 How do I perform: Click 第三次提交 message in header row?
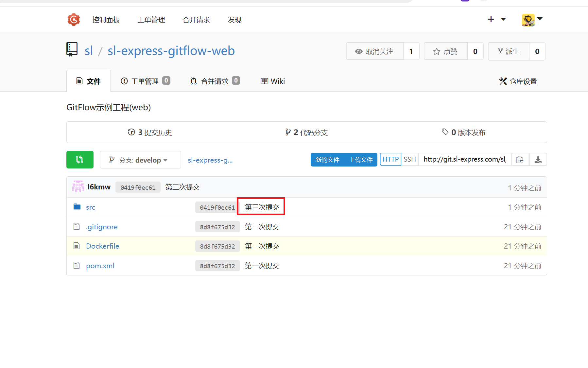[182, 187]
